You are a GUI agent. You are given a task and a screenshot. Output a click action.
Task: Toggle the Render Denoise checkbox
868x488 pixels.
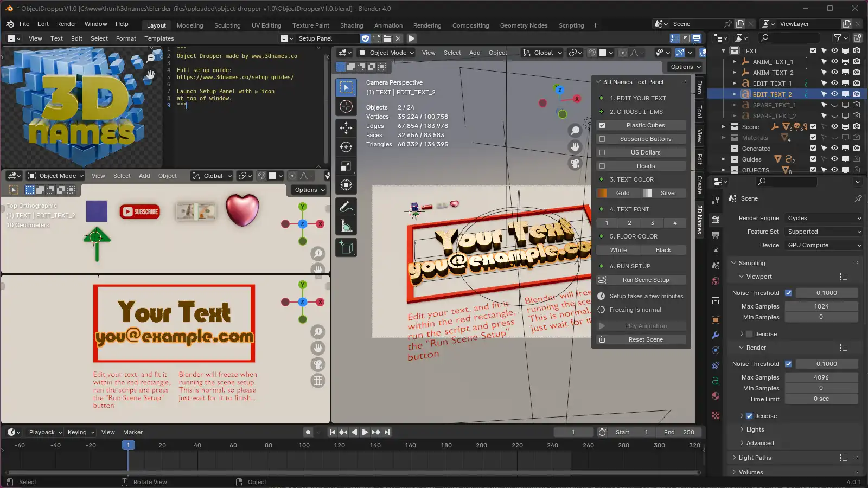pos(749,416)
